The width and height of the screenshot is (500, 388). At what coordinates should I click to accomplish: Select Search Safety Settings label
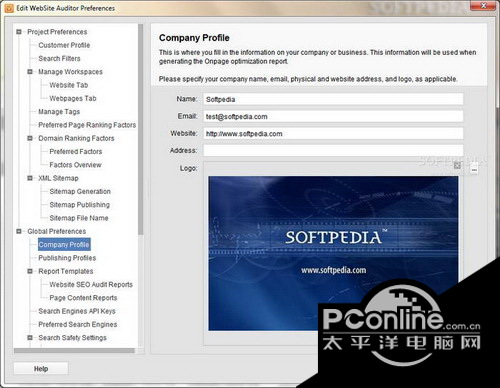72,338
